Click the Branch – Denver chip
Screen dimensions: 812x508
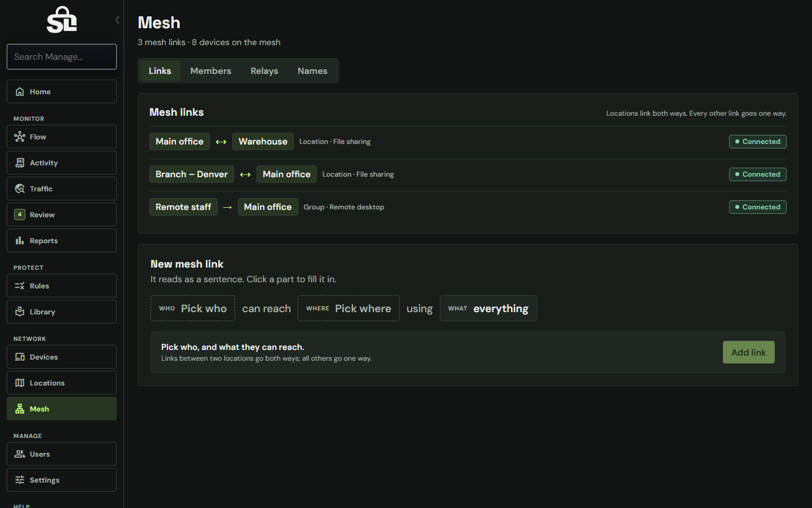click(x=192, y=174)
